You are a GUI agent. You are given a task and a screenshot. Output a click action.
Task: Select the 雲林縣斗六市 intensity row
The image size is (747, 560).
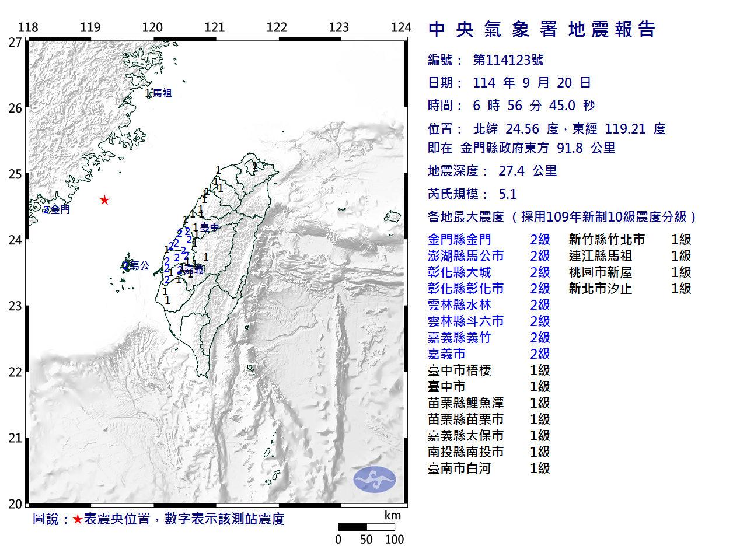point(465,321)
